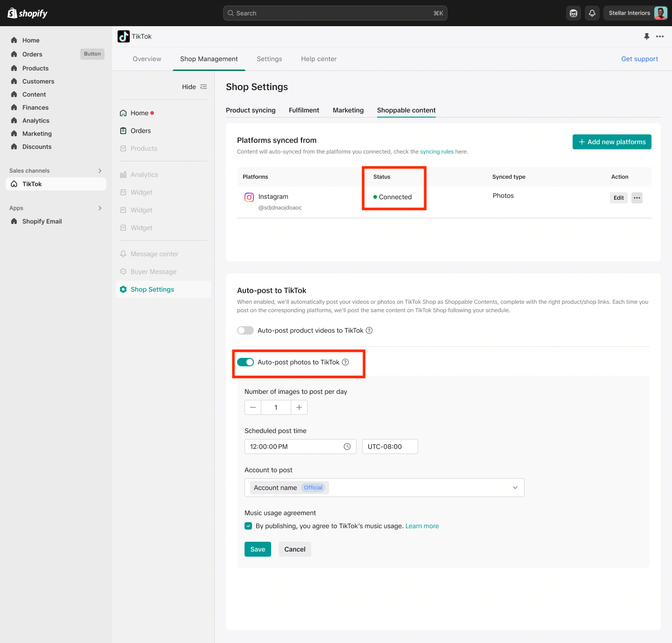
Task: Click the Message center bell icon
Action: pyautogui.click(x=123, y=254)
